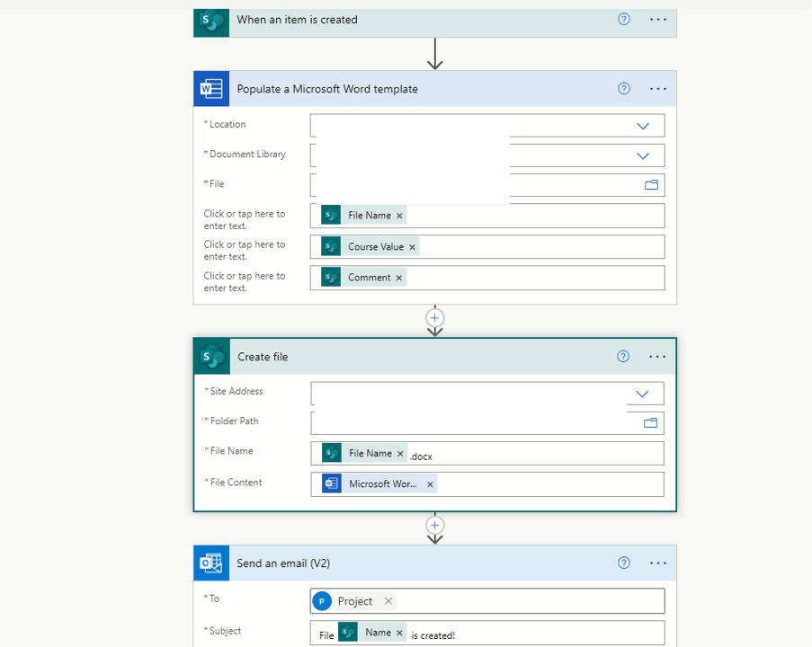This screenshot has height=647, width=812.
Task: Select the Comment dynamic token
Action: [363, 278]
